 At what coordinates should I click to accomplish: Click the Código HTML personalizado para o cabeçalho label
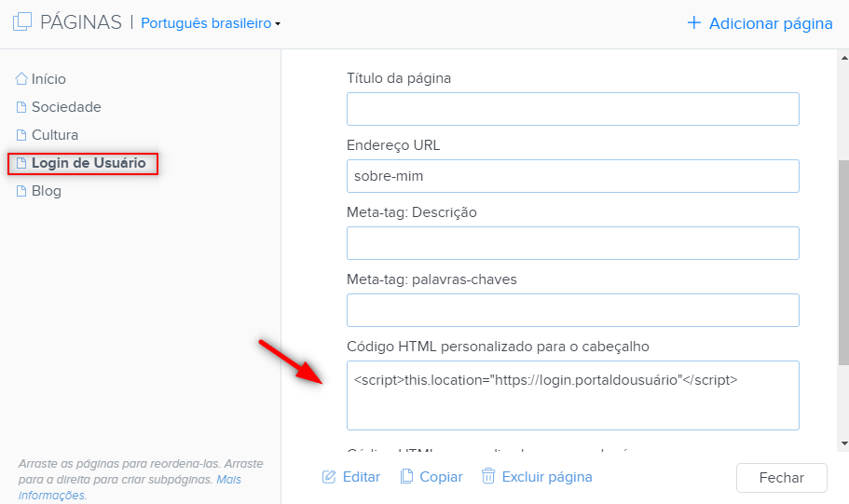(499, 347)
